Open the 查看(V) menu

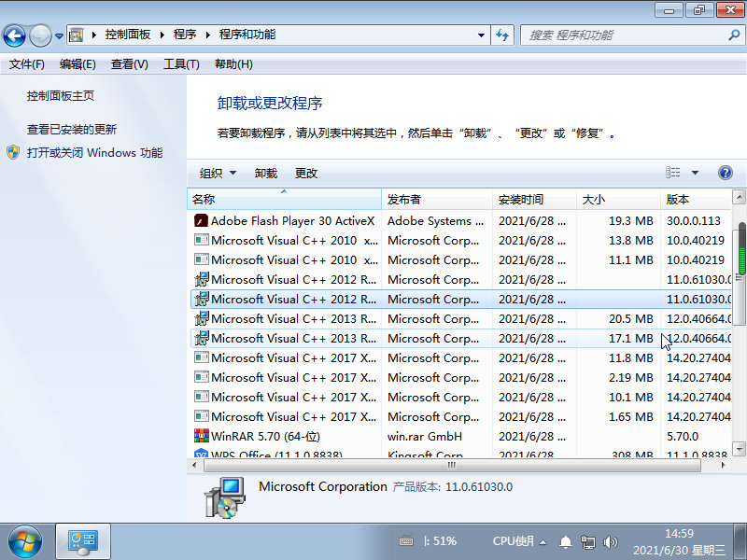[130, 64]
